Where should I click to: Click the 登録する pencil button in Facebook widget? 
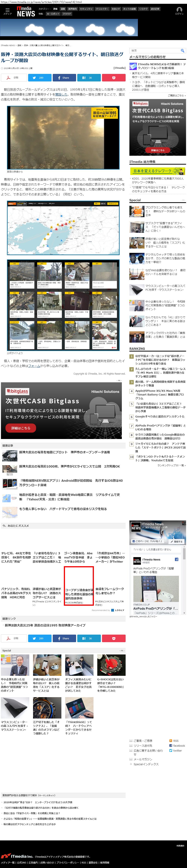(177, 542)
